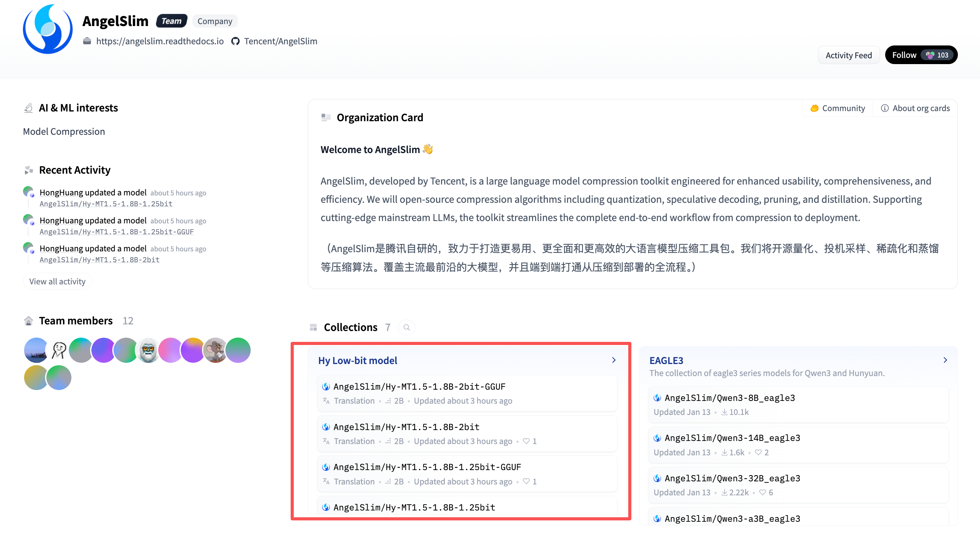Expand the EAGLE3 collection chevron
The image size is (980, 540).
(x=946, y=360)
